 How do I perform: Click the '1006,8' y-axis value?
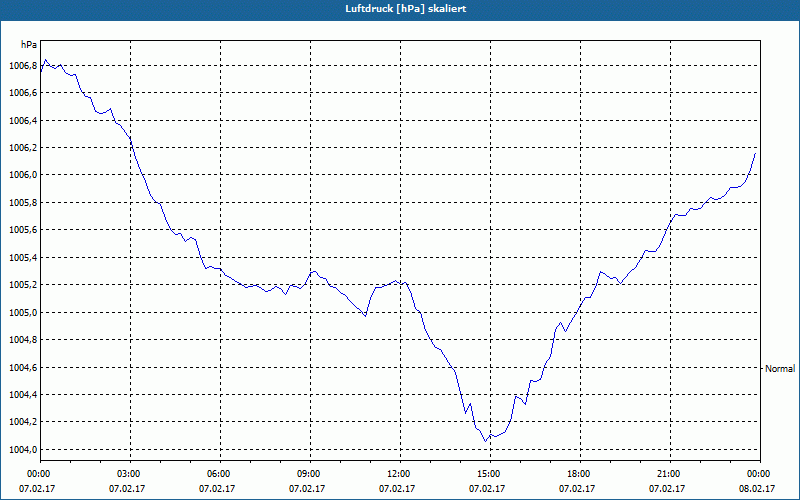pyautogui.click(x=23, y=66)
